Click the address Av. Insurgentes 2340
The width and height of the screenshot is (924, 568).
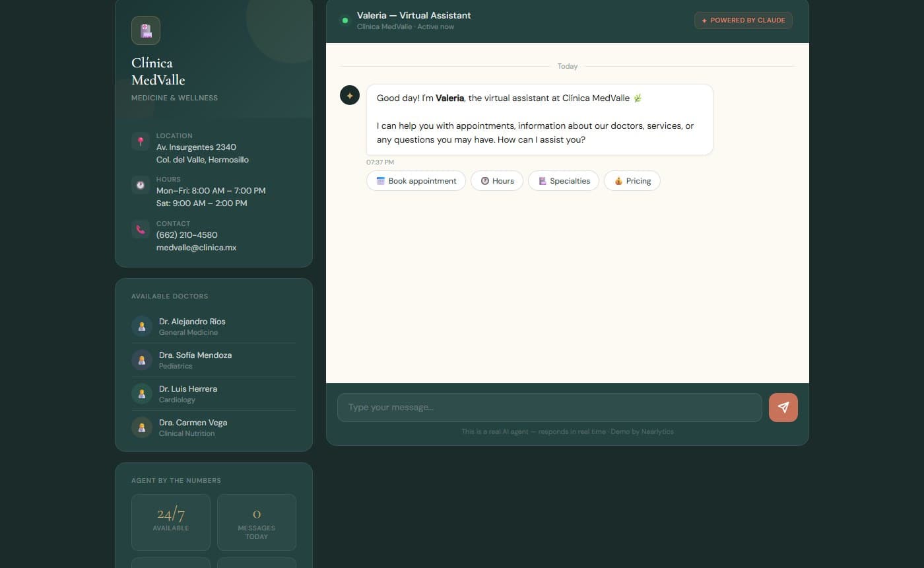pos(196,147)
